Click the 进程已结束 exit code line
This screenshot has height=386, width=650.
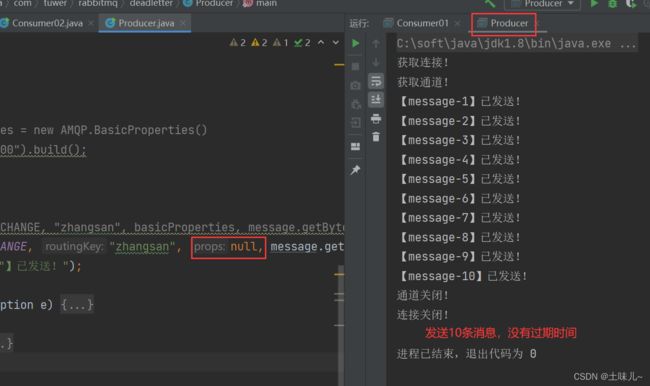coord(467,354)
